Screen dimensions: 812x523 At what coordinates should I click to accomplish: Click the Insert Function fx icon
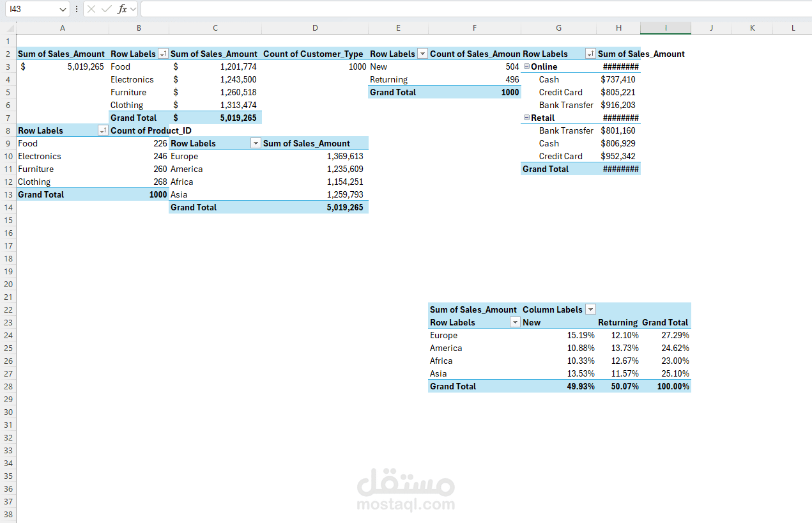pos(122,9)
